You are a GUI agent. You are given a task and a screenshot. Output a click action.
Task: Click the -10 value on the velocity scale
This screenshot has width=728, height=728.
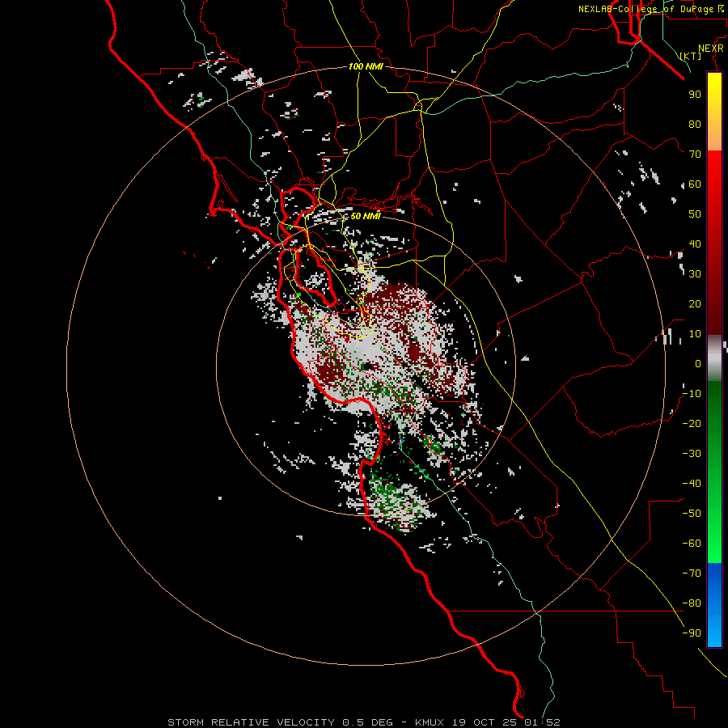(x=692, y=394)
